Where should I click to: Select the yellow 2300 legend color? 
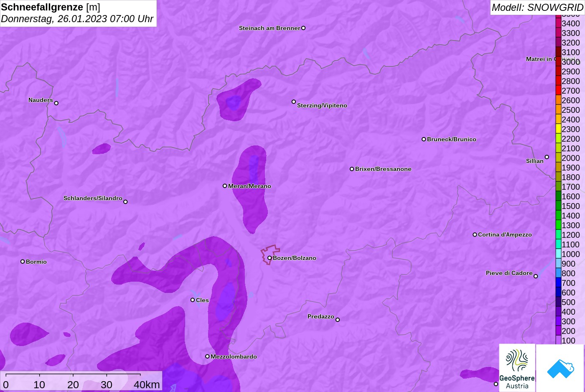[558, 129]
